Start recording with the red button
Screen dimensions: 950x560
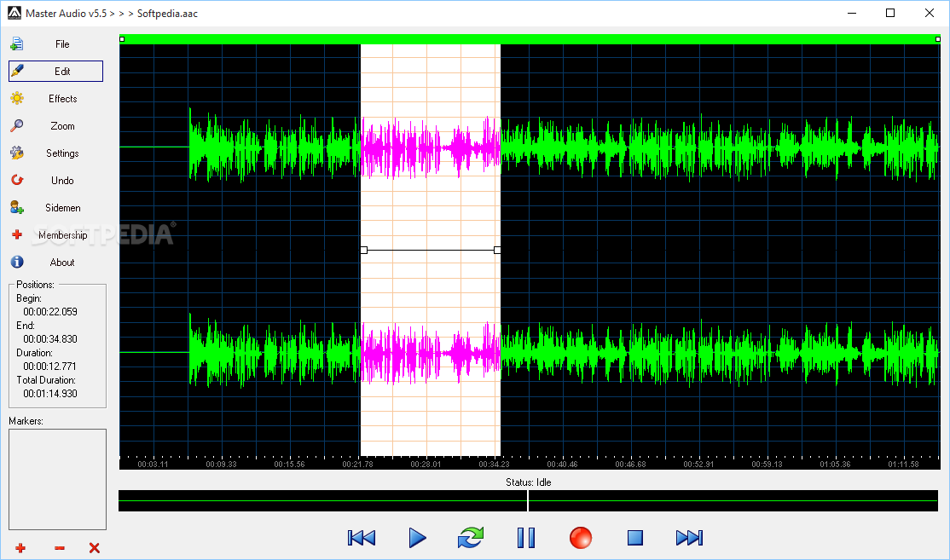tap(581, 538)
